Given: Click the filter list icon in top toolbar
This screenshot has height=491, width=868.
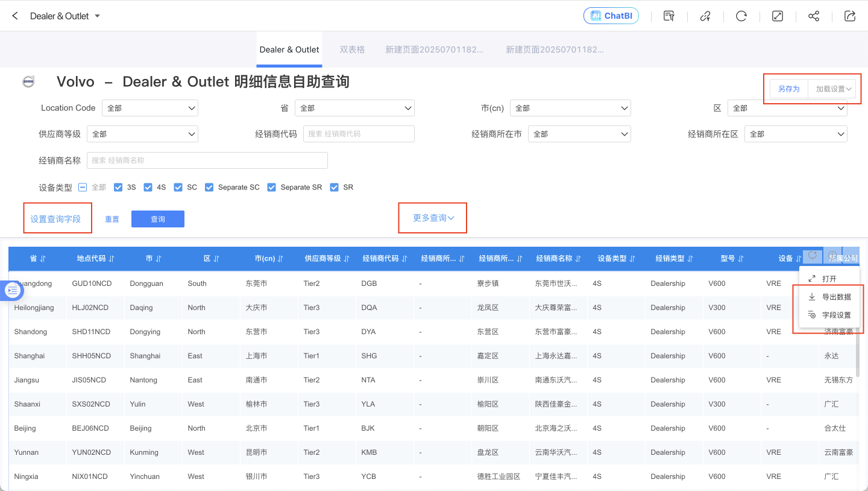Looking at the screenshot, I should [x=668, y=16].
